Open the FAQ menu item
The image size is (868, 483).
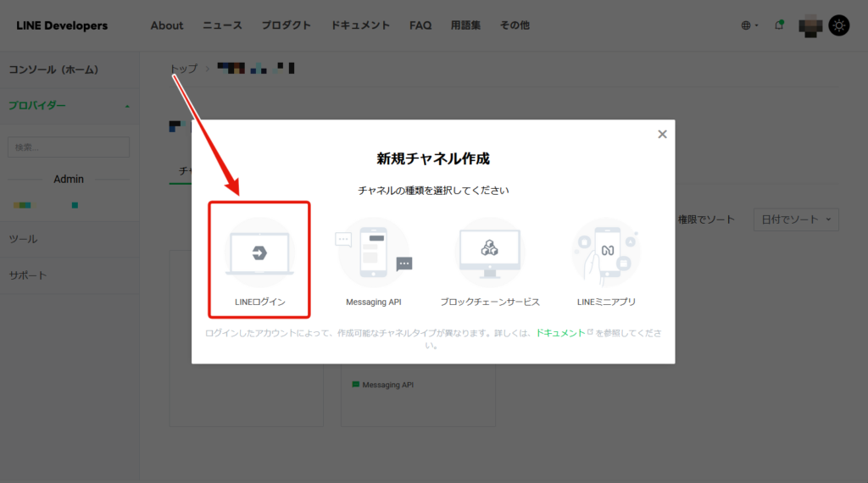click(x=420, y=25)
